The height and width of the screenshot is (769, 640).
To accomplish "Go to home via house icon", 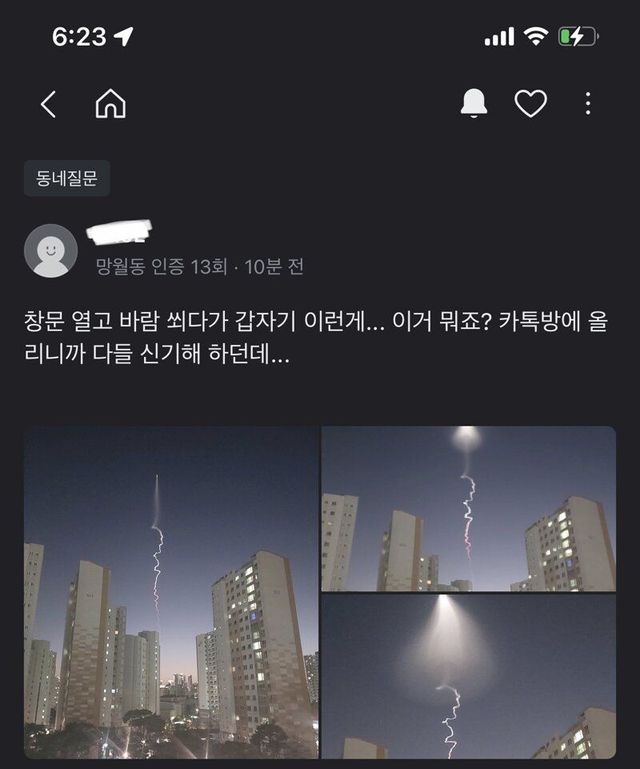I will 110,103.
